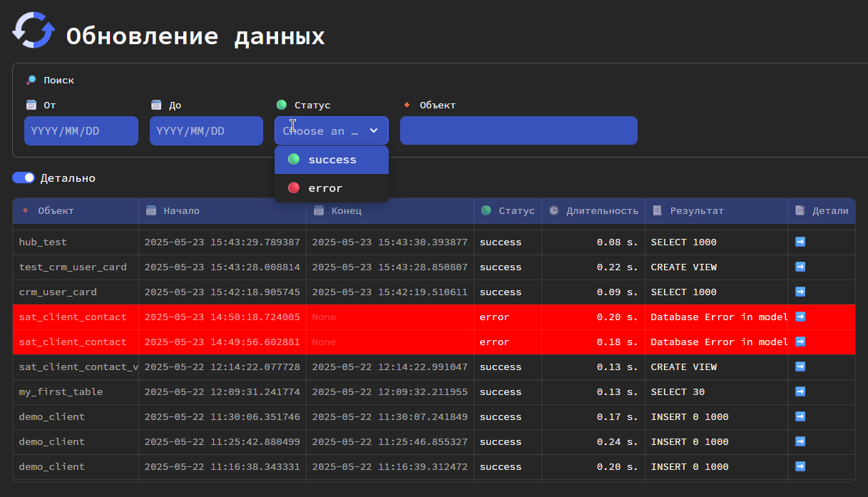Screen dimensions: 868x497
Task: Sort by Длительность column header
Action: [x=593, y=210]
